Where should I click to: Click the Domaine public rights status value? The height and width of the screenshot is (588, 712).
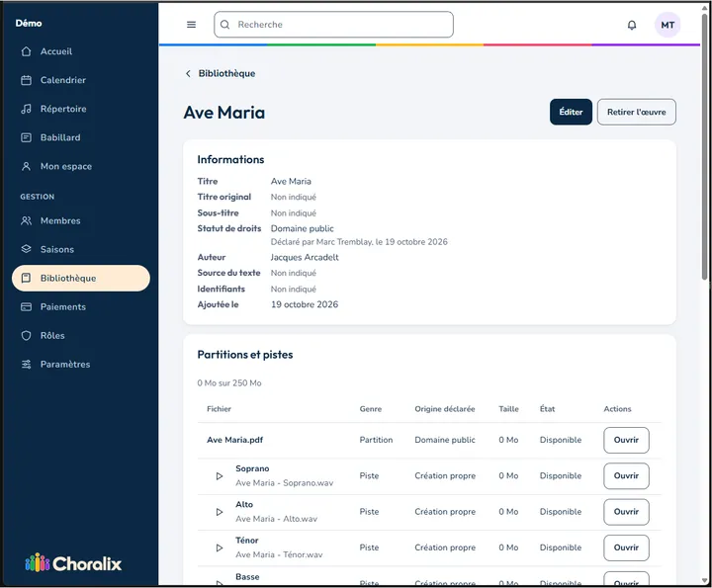[302, 228]
